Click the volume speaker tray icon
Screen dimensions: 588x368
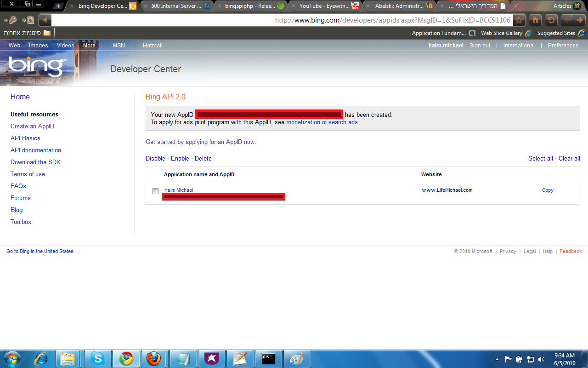point(541,359)
